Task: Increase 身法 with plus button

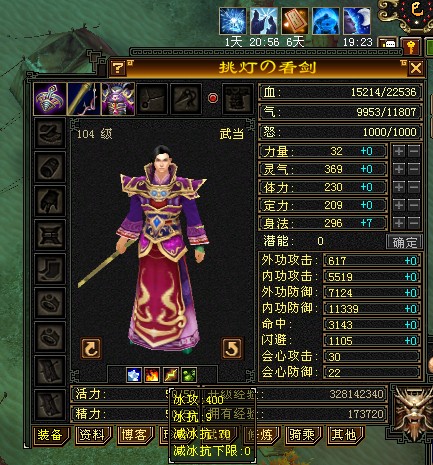Action: pos(399,223)
